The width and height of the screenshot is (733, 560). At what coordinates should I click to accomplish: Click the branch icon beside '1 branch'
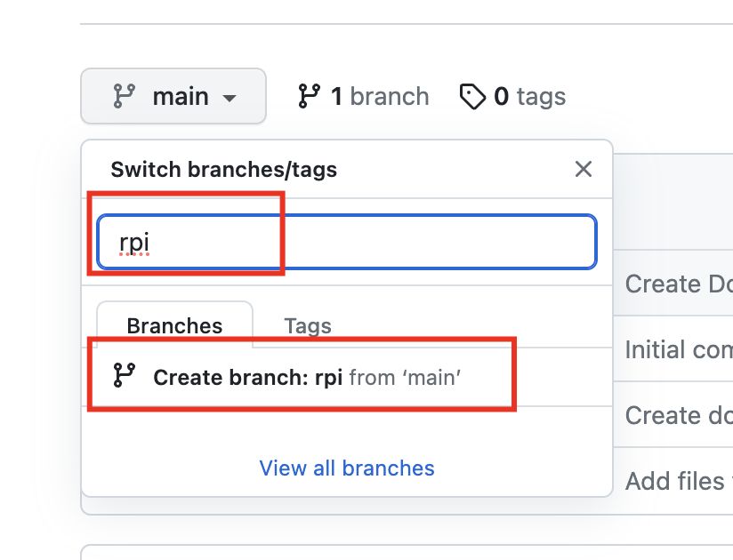[x=309, y=96]
